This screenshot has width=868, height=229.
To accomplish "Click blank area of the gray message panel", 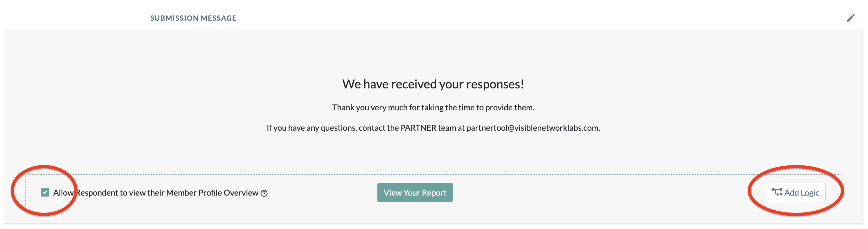I will (135, 101).
